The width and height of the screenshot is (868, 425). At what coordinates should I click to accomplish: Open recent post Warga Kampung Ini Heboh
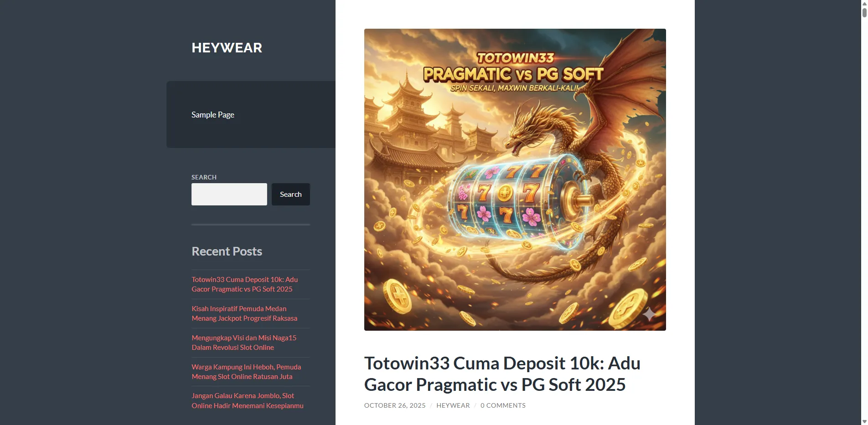click(x=246, y=372)
